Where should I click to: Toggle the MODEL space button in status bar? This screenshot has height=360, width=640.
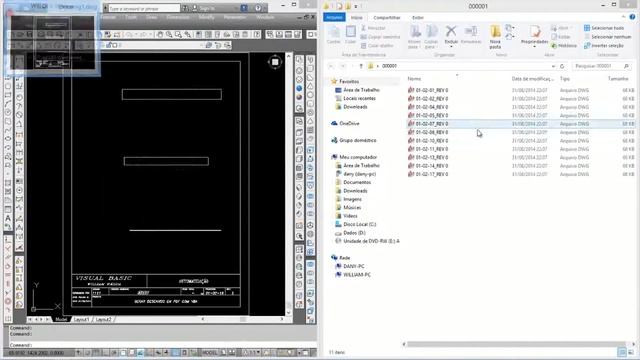tap(210, 353)
